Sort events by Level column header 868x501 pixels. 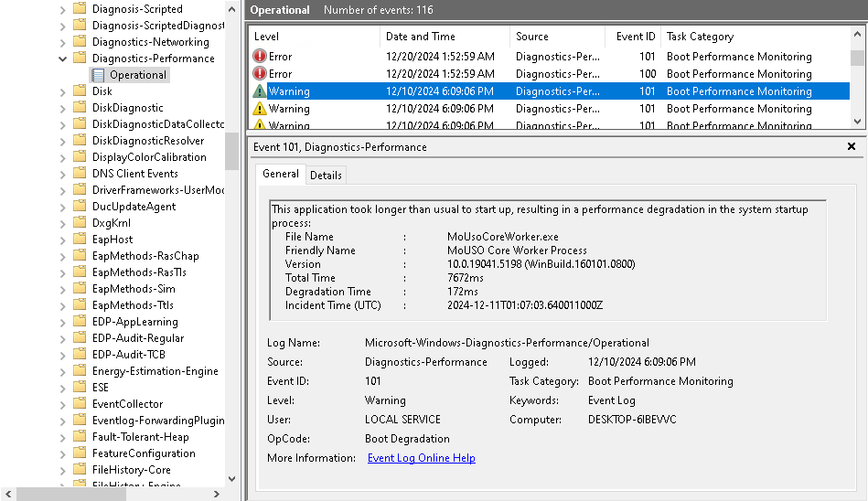[314, 37]
